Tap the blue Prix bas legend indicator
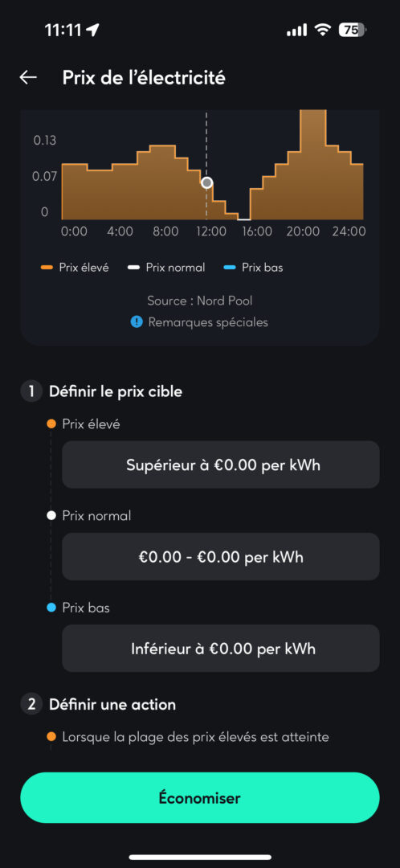Viewport: 400px width, 868px height. (230, 268)
